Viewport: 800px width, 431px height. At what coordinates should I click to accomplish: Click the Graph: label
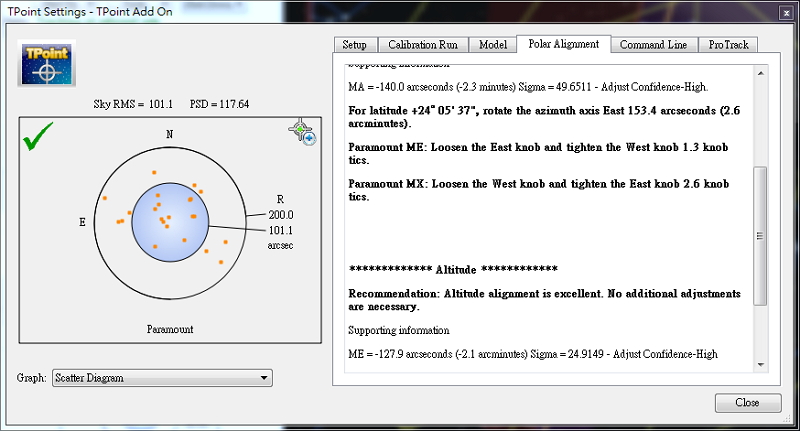tap(32, 378)
